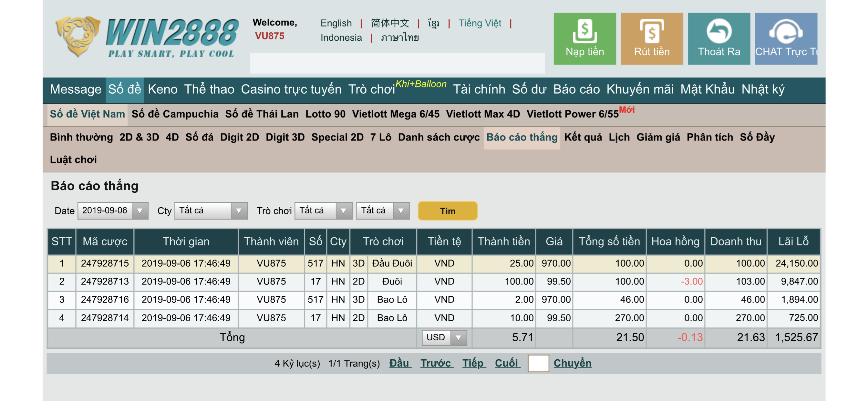Open the Digit 3D sub-tab
This screenshot has height=401, width=868.
[x=285, y=138]
